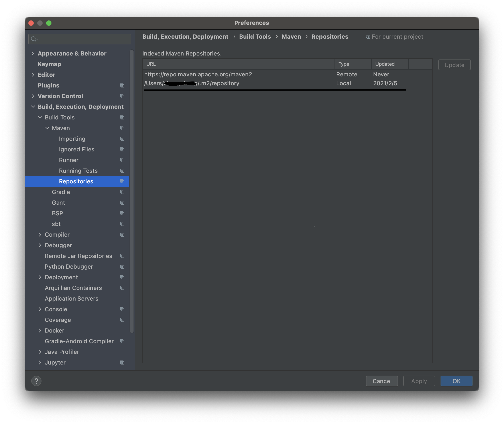This screenshot has height=424, width=504.
Task: Expand the Appearance & Behavior section
Action: click(33, 53)
